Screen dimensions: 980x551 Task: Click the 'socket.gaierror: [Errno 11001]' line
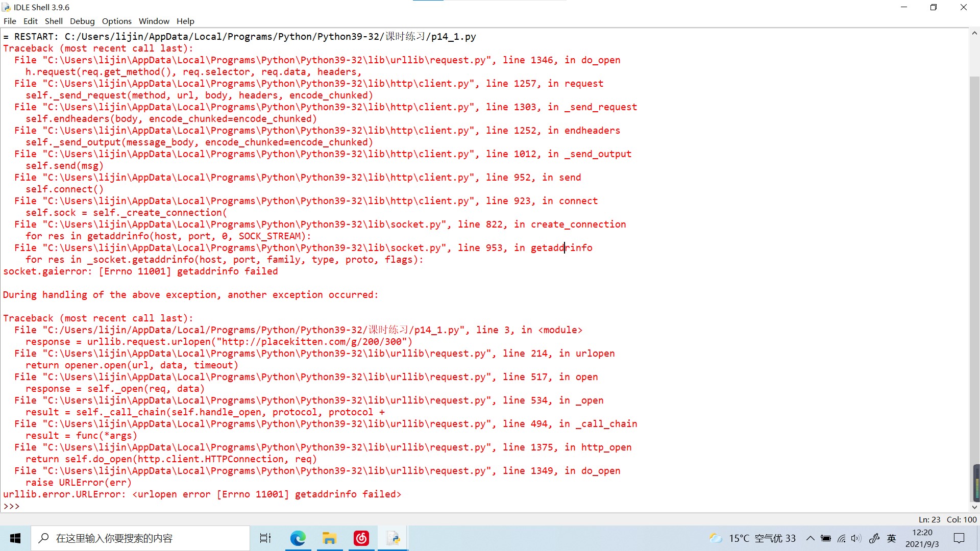tap(140, 271)
